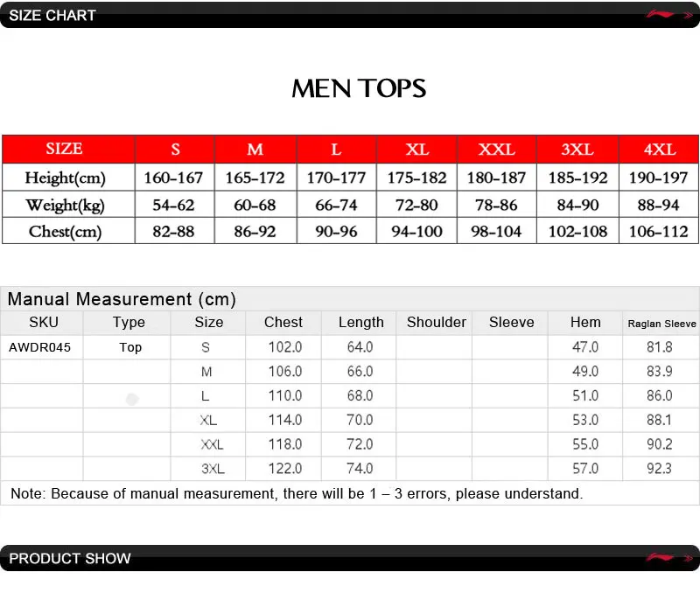Viewport: 700px width, 607px height.
Task: Click the height value 180-187
Action: point(496,178)
